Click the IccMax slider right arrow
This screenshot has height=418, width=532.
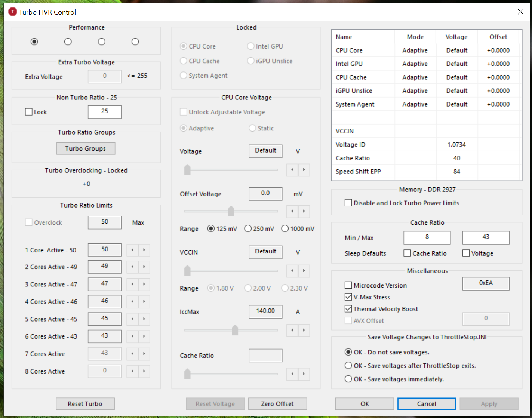pyautogui.click(x=304, y=330)
